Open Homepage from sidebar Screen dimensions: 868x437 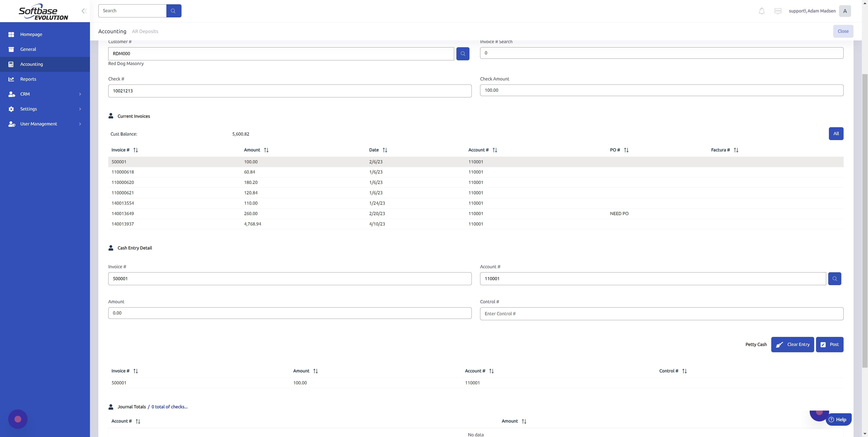pyautogui.click(x=45, y=34)
